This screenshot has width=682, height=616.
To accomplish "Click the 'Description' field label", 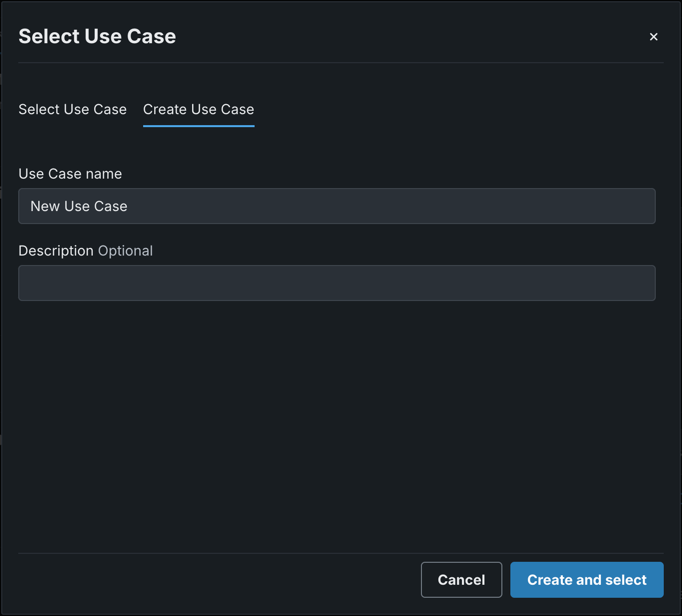I will click(x=56, y=251).
